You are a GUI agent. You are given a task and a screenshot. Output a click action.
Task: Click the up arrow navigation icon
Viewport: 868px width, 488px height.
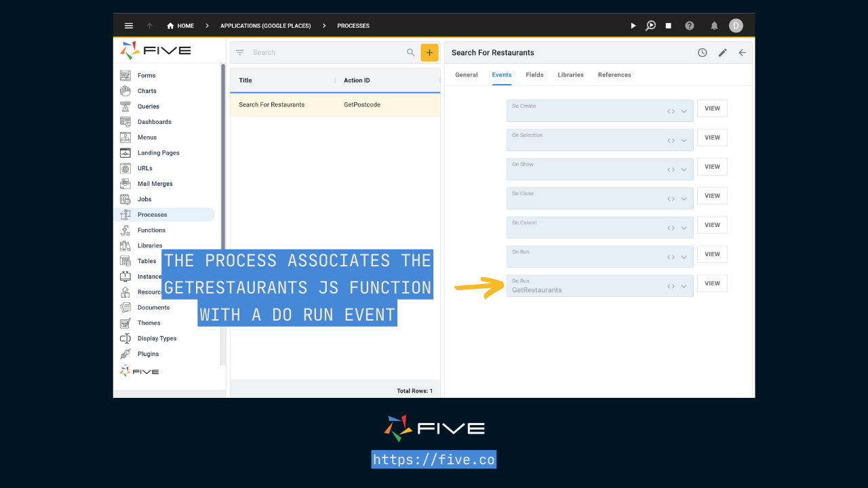pyautogui.click(x=150, y=26)
